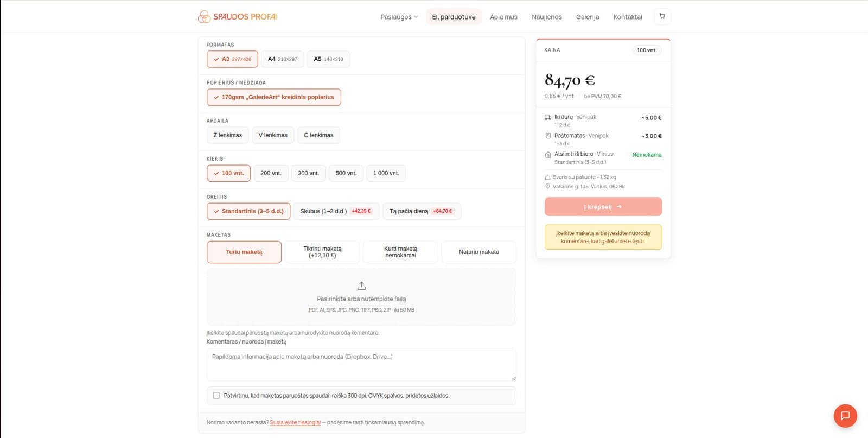868x438 pixels.
Task: Pick quantity 500 vnt.
Action: tap(346, 173)
